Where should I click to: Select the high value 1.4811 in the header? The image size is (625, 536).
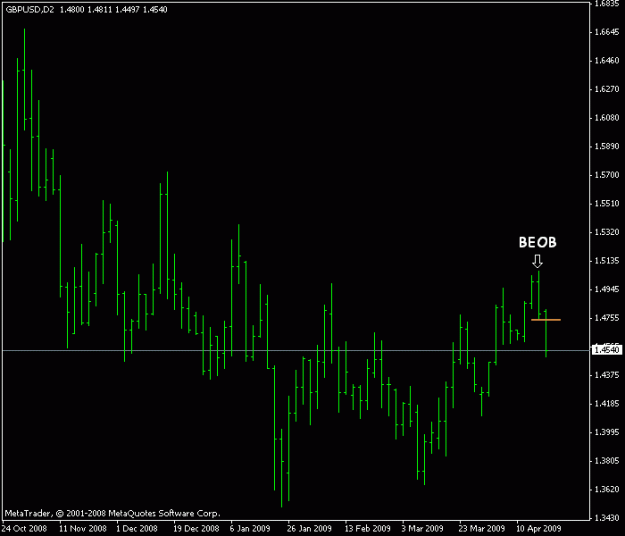[100, 10]
